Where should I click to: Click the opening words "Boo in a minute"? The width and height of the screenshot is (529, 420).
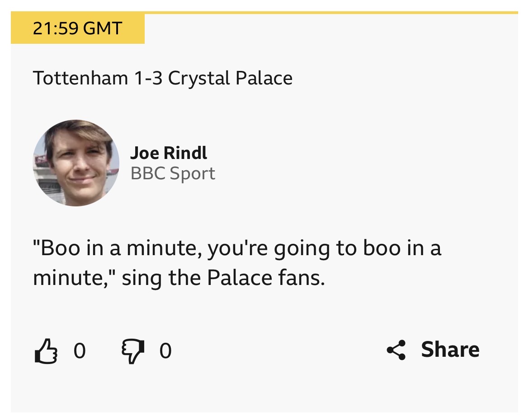(117, 249)
